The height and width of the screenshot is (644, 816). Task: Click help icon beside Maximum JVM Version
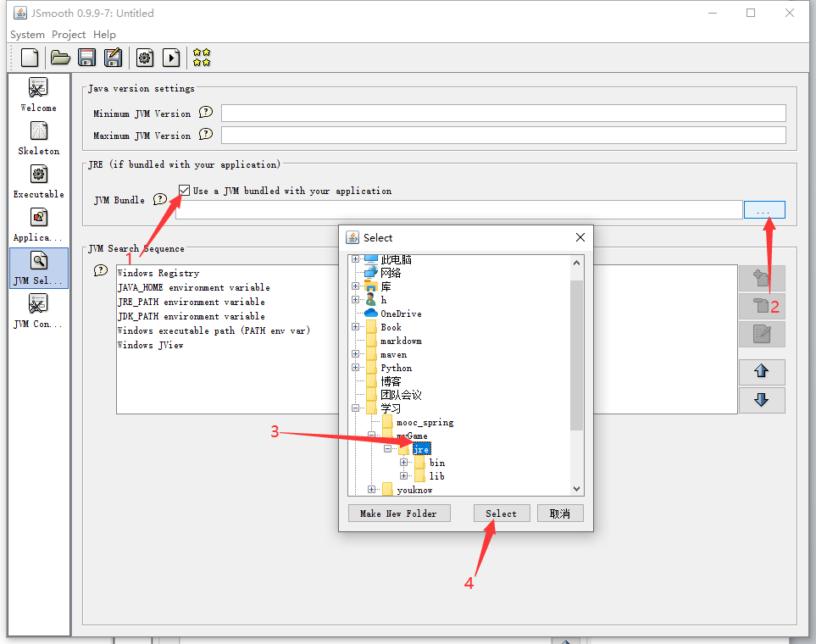206,135
